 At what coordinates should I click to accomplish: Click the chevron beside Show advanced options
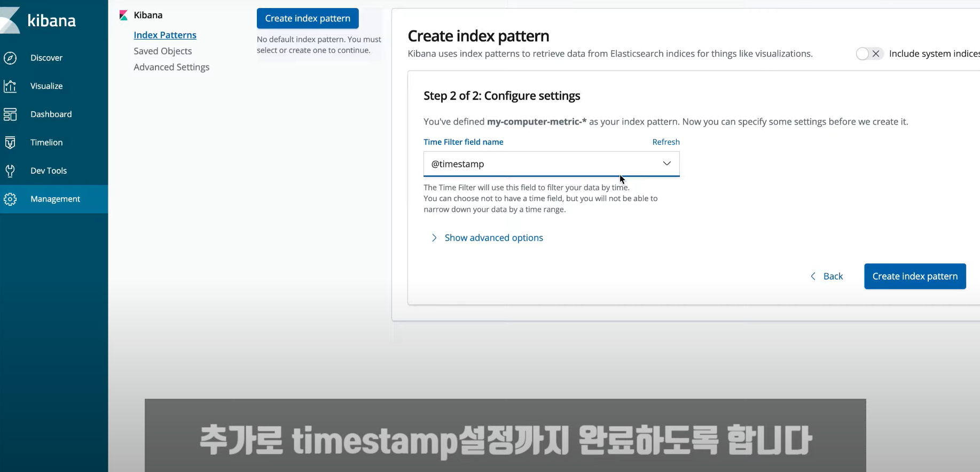434,238
